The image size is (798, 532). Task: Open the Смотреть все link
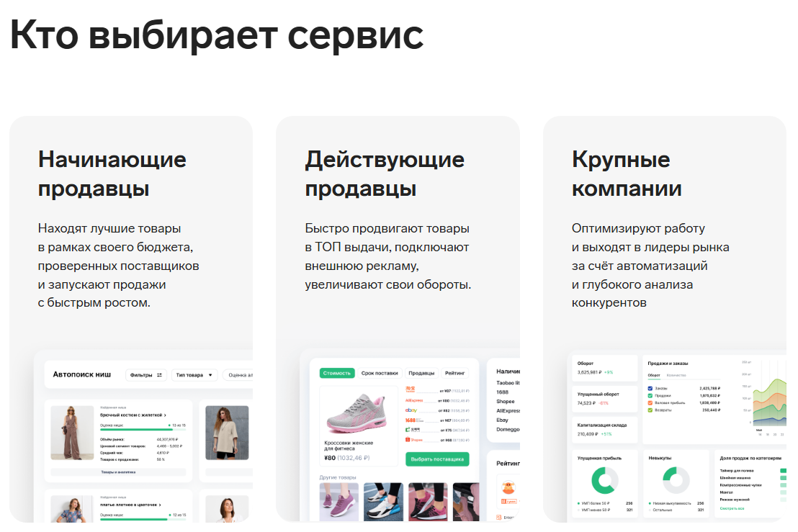click(x=732, y=509)
